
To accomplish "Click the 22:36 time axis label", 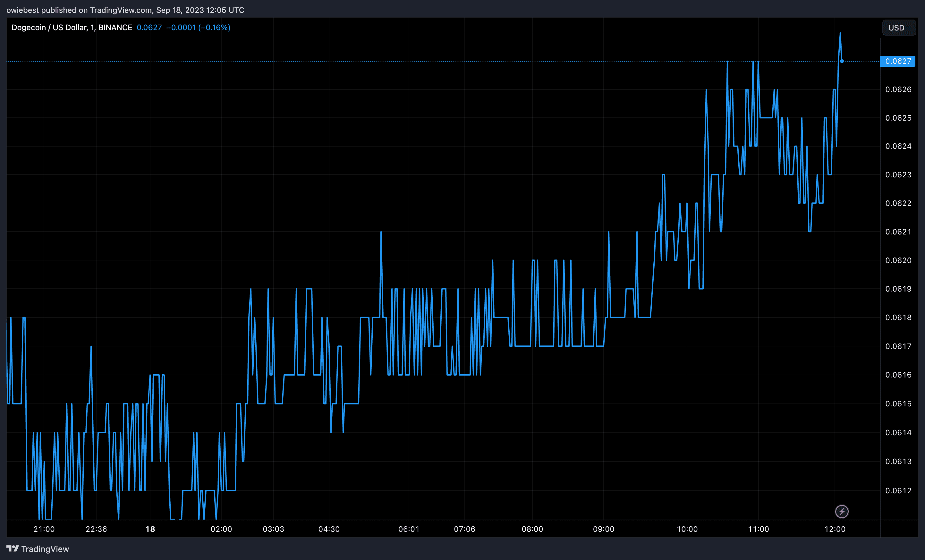I will coord(96,529).
